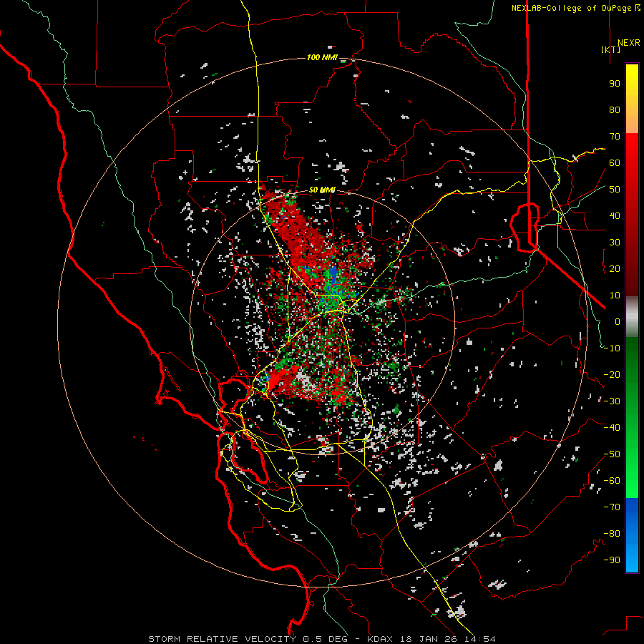644x644 pixels.
Task: Click the -70 value on velocity scale
Action: point(612,507)
